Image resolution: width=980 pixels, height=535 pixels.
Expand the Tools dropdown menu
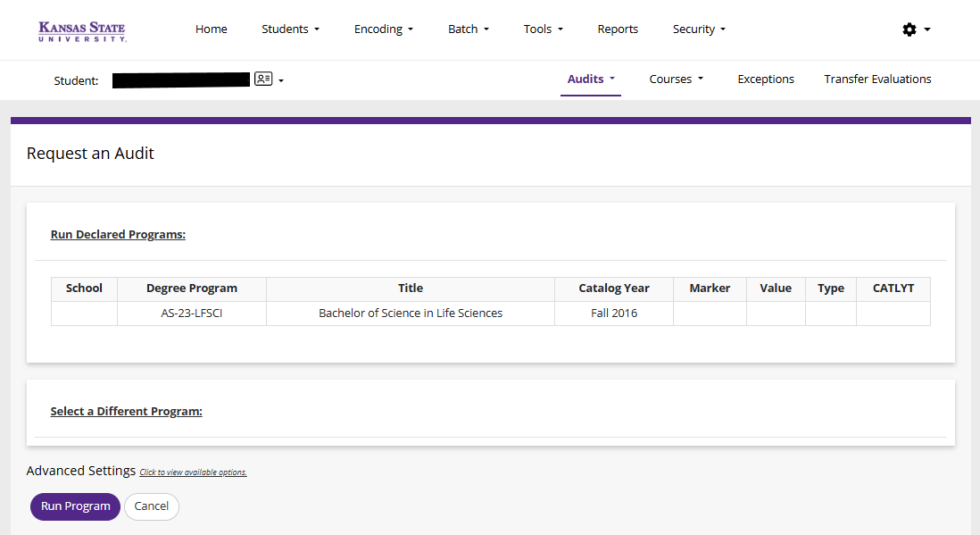click(544, 29)
